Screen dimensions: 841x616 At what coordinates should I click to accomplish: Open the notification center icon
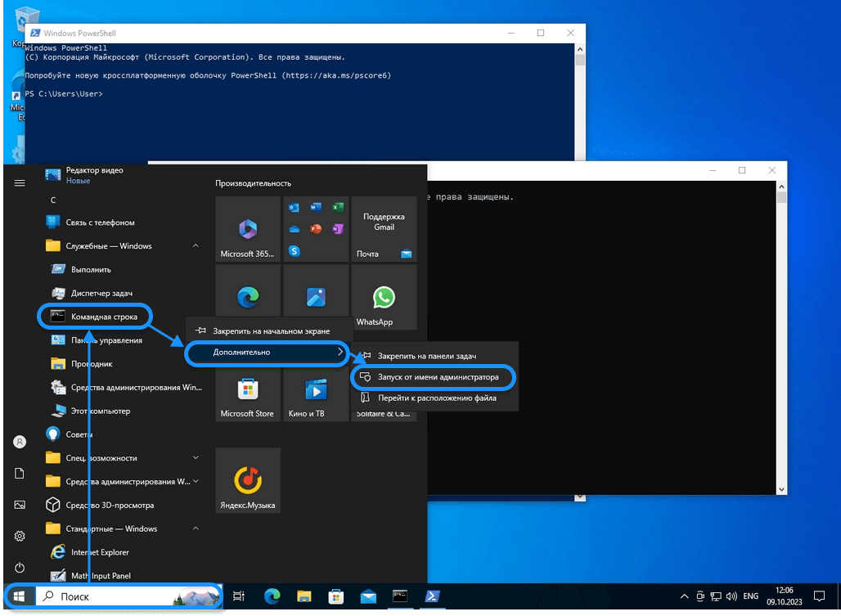pyautogui.click(x=819, y=596)
